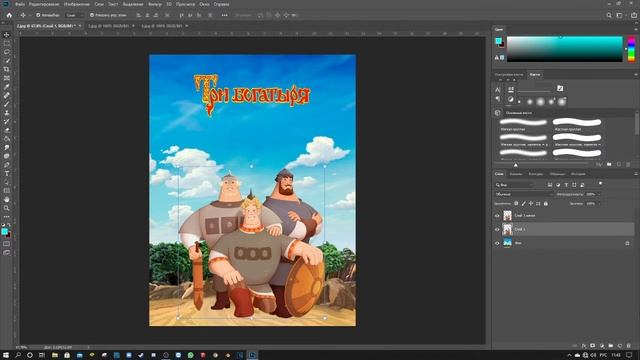Open the Редактирование menu

44,4
